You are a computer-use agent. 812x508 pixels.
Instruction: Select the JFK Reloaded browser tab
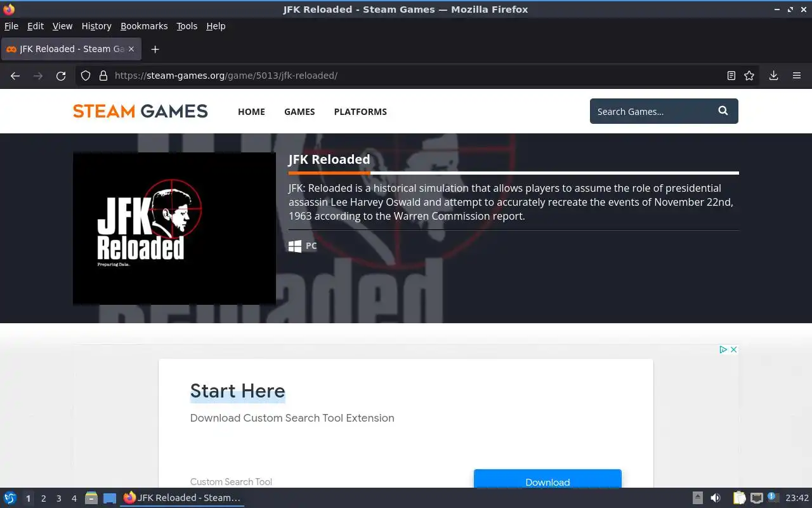[71, 49]
